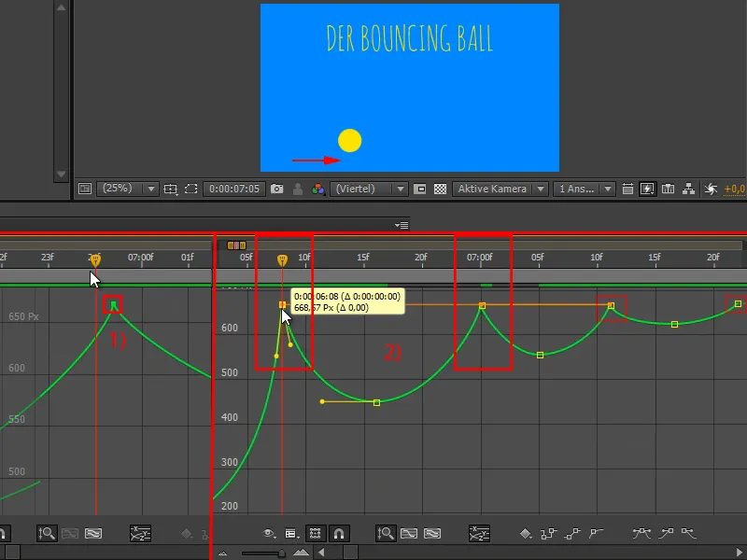Open the Choose graph type options menu

[x=289, y=533]
